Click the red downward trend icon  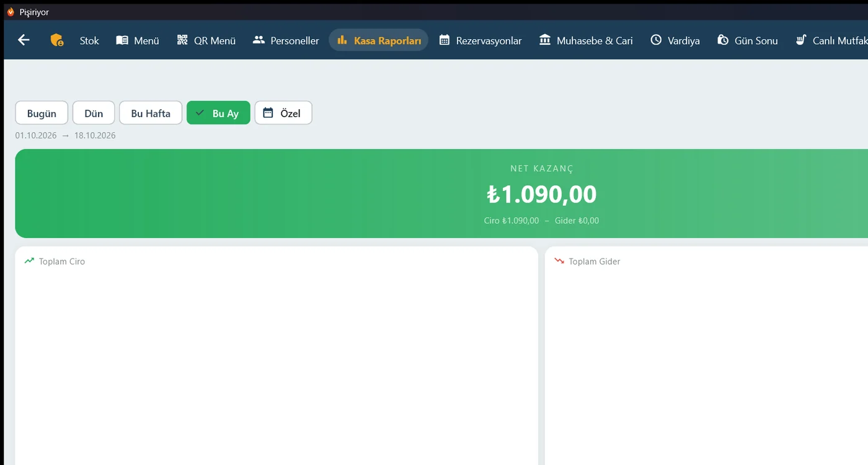pyautogui.click(x=559, y=261)
